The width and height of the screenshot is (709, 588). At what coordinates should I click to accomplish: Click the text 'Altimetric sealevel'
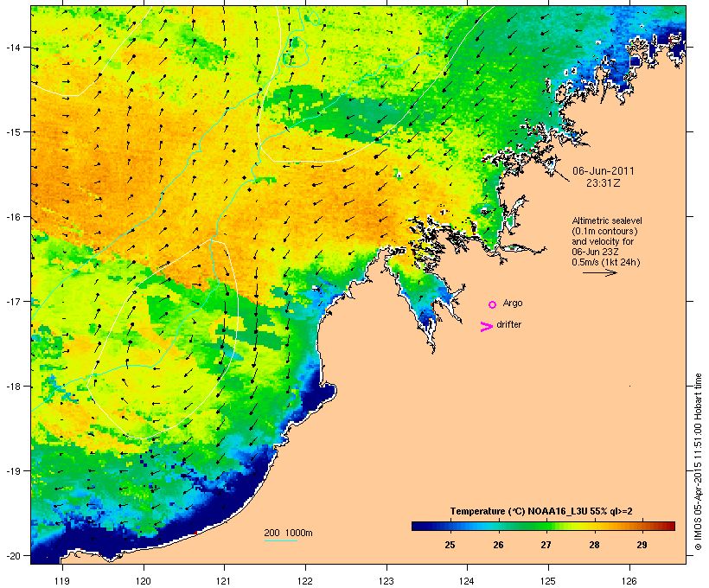coord(607,220)
